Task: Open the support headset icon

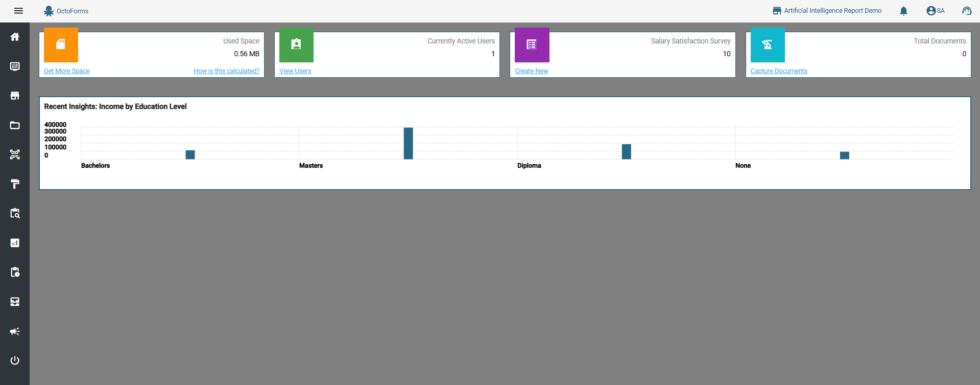Action: click(x=967, y=11)
